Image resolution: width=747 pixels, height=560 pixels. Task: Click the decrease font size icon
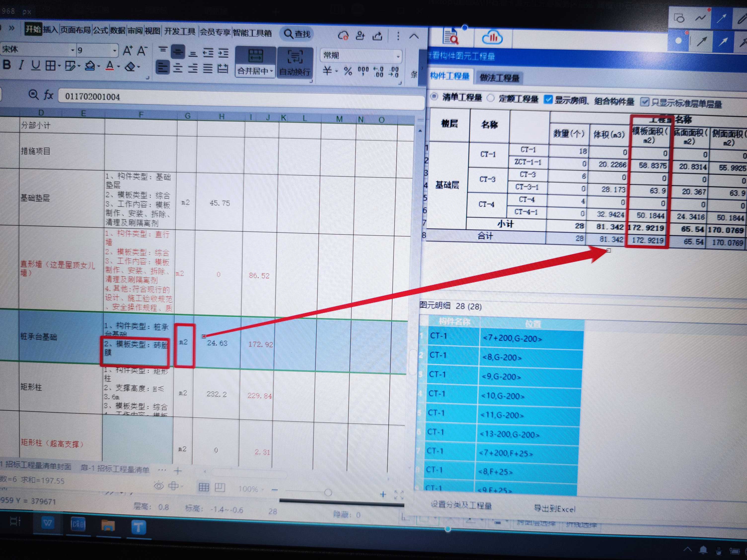pyautogui.click(x=142, y=51)
